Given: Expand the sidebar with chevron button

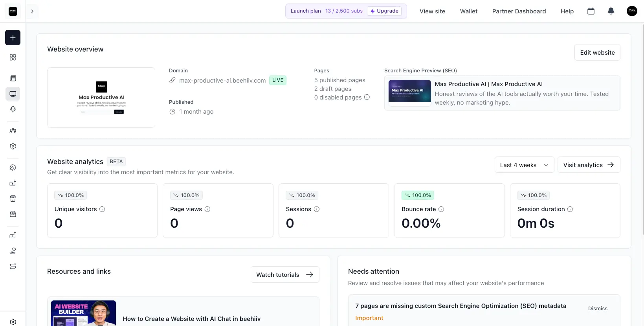Looking at the screenshot, I should 32,11.
